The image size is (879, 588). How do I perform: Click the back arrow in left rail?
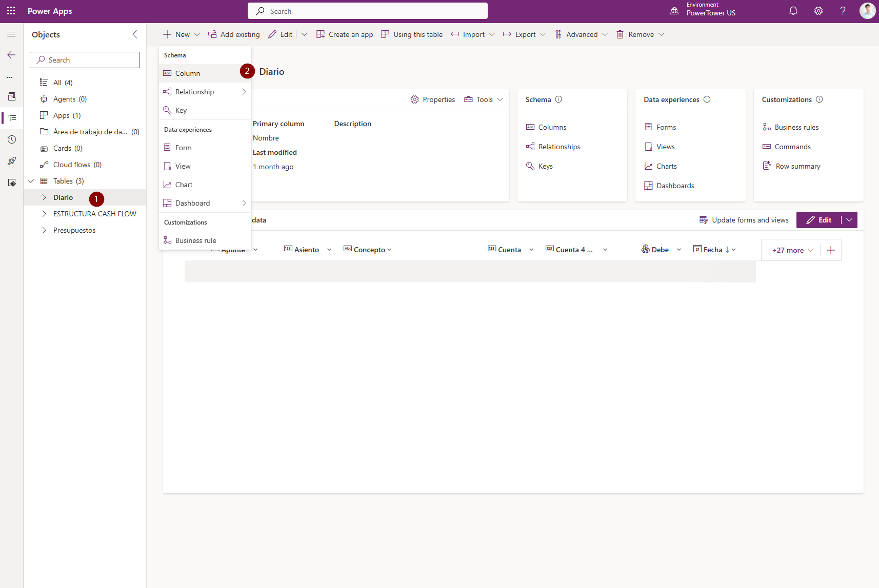pyautogui.click(x=11, y=55)
